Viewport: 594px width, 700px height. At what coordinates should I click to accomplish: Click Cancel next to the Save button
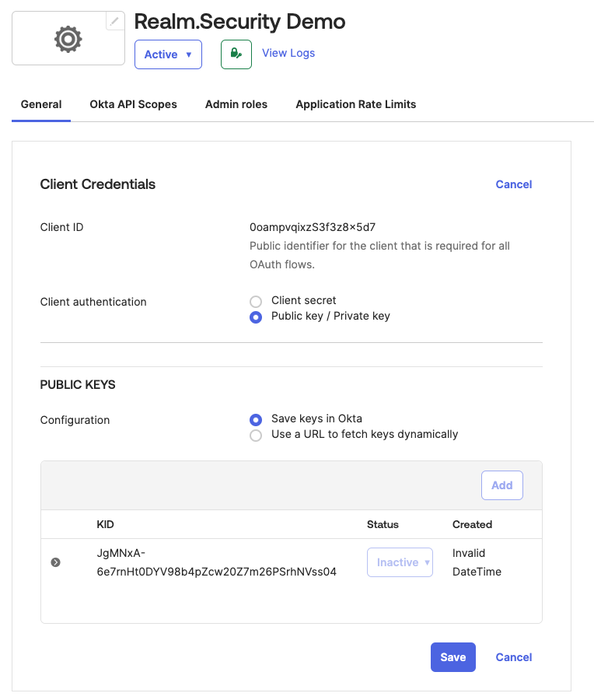pos(513,656)
